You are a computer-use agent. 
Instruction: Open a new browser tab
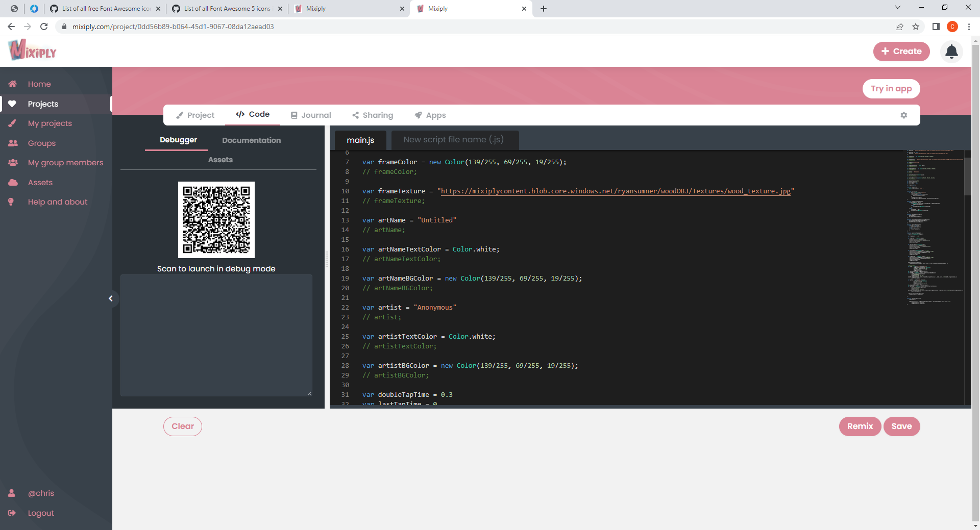tap(544, 9)
